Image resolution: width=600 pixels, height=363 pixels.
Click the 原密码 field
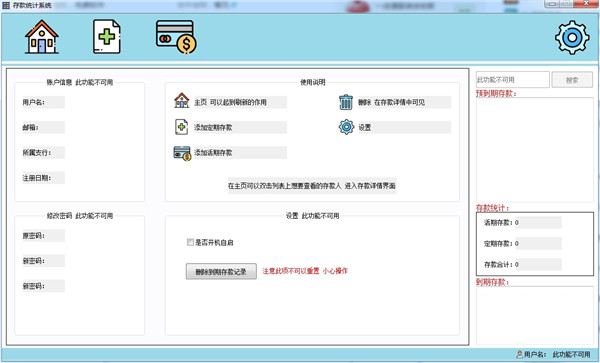coord(43,236)
